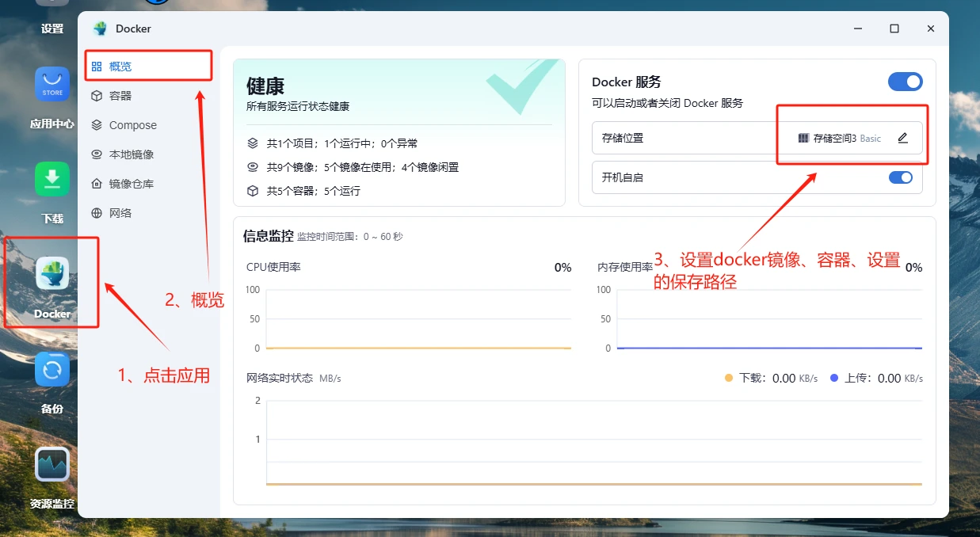The width and height of the screenshot is (980, 537).
Task: Launch the Download app icon
Action: [52, 179]
